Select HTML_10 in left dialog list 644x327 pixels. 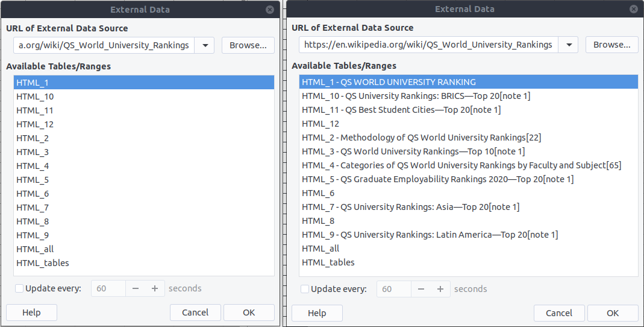[x=144, y=97]
